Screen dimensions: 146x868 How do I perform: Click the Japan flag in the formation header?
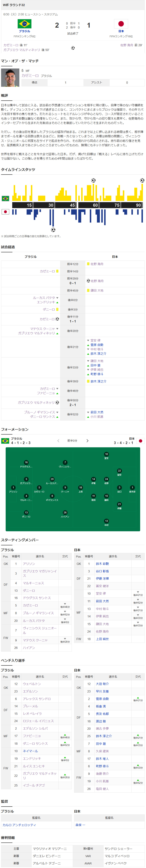tap(141, 441)
